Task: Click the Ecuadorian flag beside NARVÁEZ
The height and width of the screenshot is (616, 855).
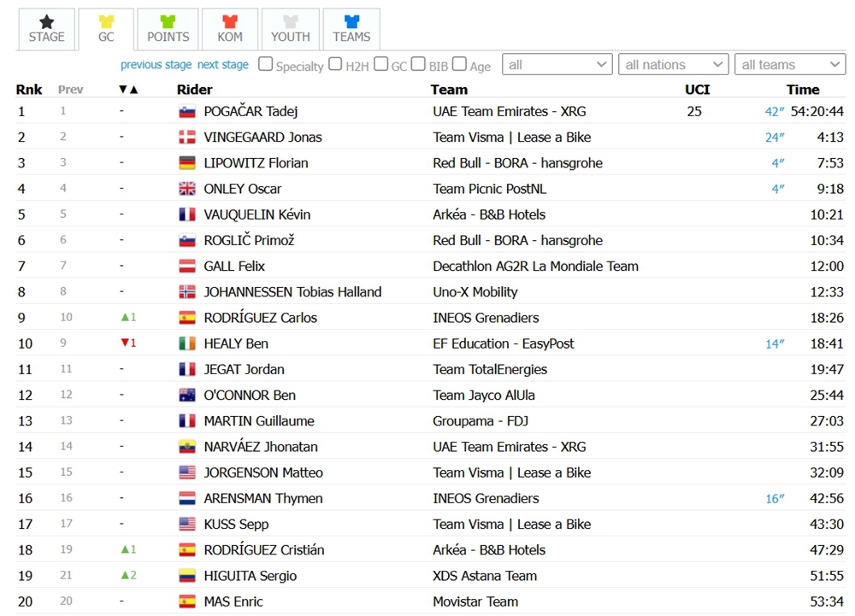Action: point(187,447)
